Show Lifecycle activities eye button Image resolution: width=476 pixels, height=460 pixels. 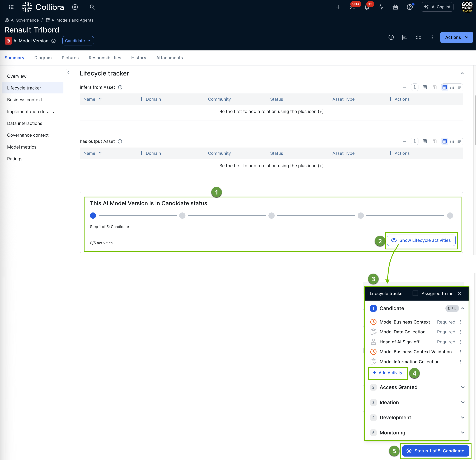(x=421, y=240)
